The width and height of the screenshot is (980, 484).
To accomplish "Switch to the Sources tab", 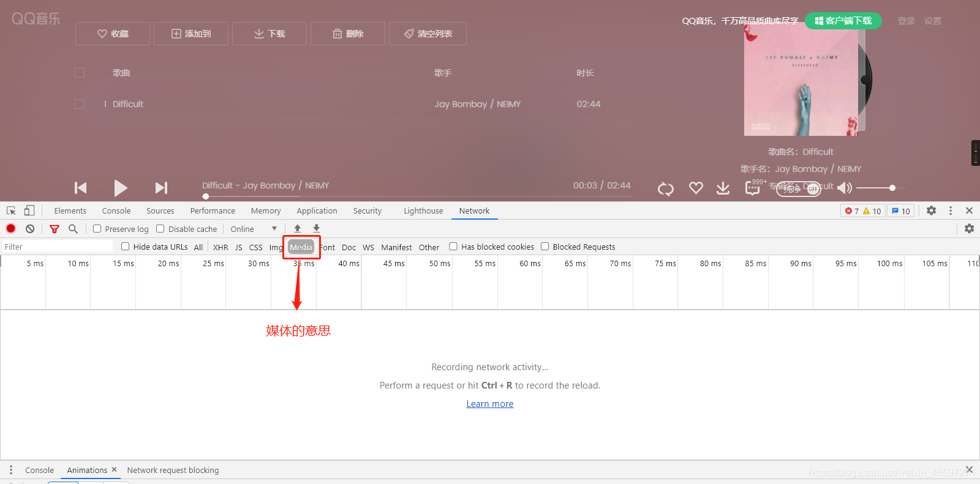I will coord(160,210).
